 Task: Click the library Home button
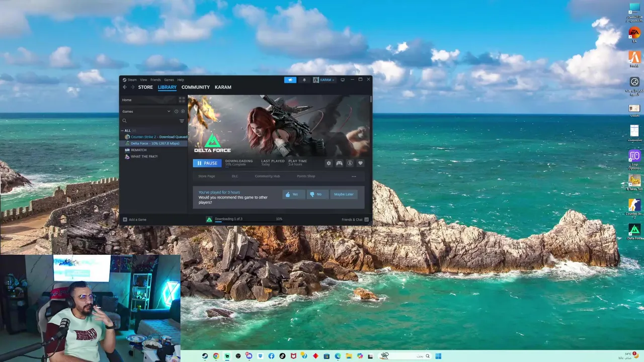pyautogui.click(x=148, y=100)
